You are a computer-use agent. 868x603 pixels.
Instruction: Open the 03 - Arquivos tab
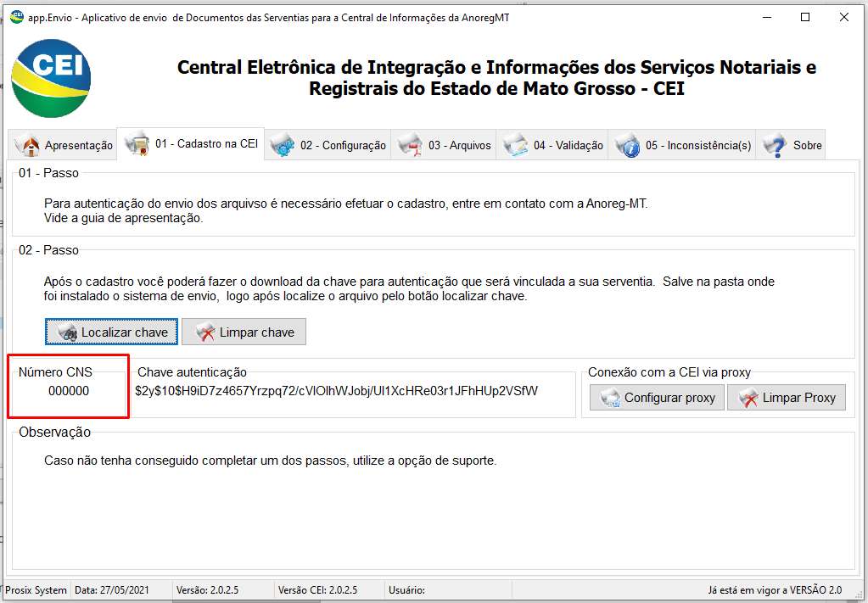[444, 145]
